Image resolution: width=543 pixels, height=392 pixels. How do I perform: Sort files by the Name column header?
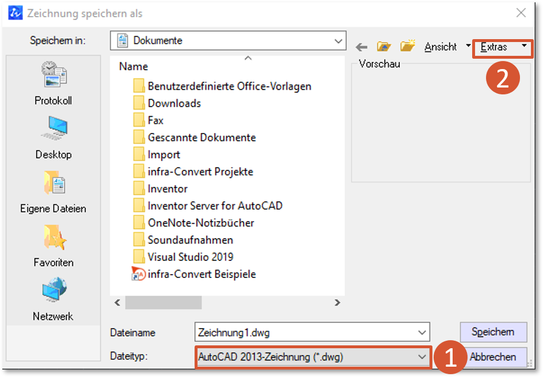[x=134, y=66]
